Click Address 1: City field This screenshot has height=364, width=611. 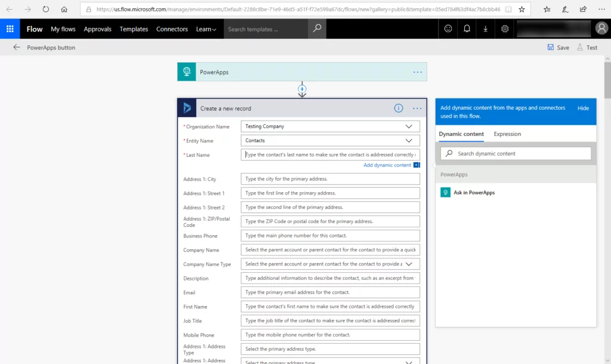[x=330, y=178]
